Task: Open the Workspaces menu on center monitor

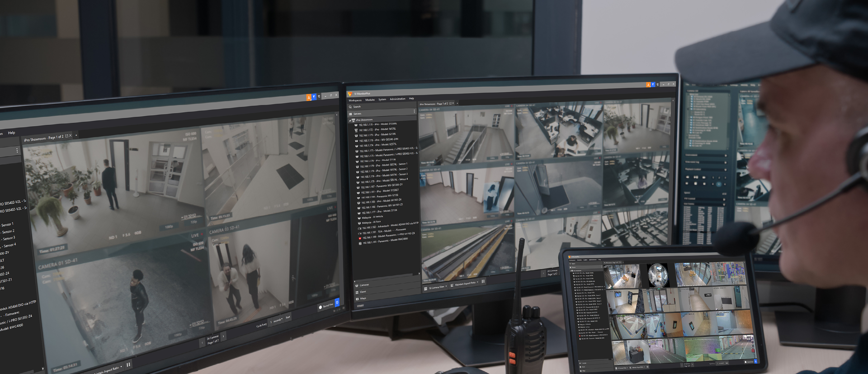Action: 355,100
